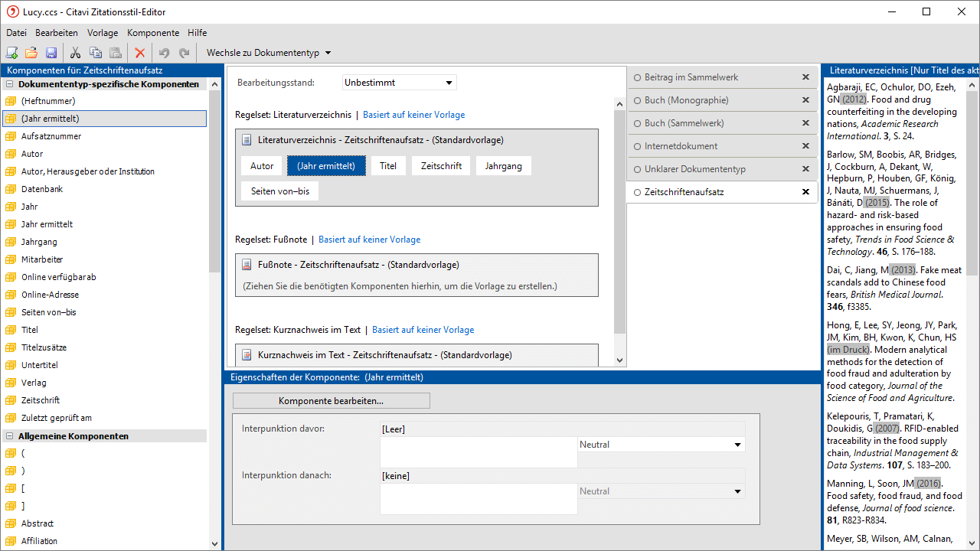Save the style with the floppy disk icon

51,53
